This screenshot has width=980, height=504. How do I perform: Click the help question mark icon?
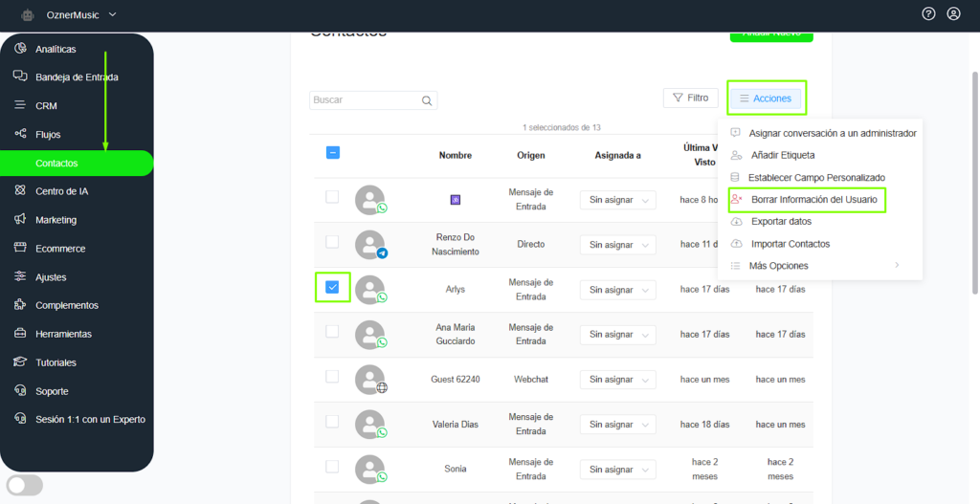pos(928,14)
